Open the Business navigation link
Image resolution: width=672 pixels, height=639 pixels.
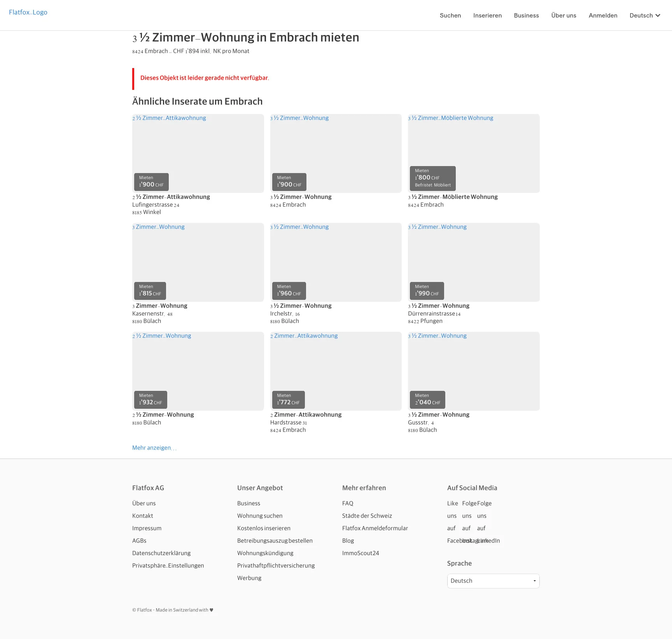pos(526,16)
